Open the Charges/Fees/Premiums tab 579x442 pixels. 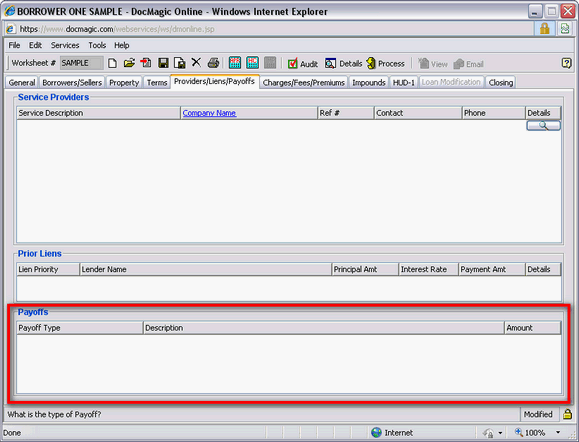pyautogui.click(x=304, y=82)
